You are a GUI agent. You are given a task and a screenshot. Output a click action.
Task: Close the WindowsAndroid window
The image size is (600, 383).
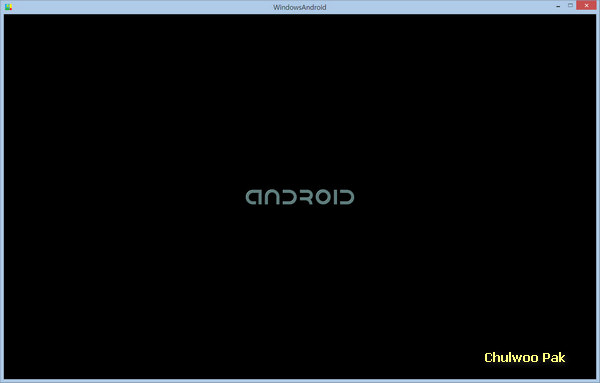coord(587,5)
